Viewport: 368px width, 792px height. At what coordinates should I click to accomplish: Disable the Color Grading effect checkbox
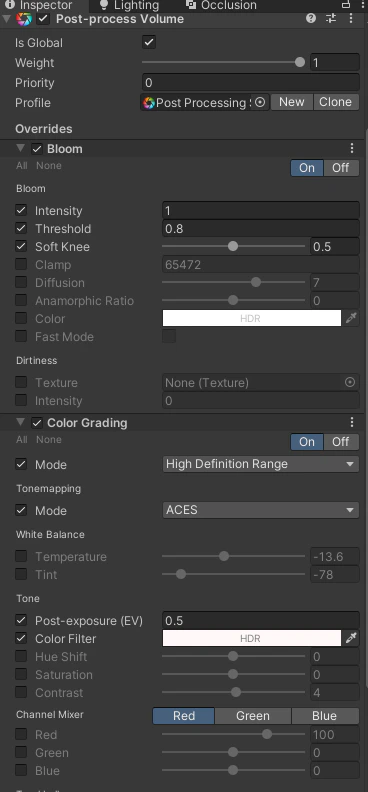pyautogui.click(x=37, y=423)
